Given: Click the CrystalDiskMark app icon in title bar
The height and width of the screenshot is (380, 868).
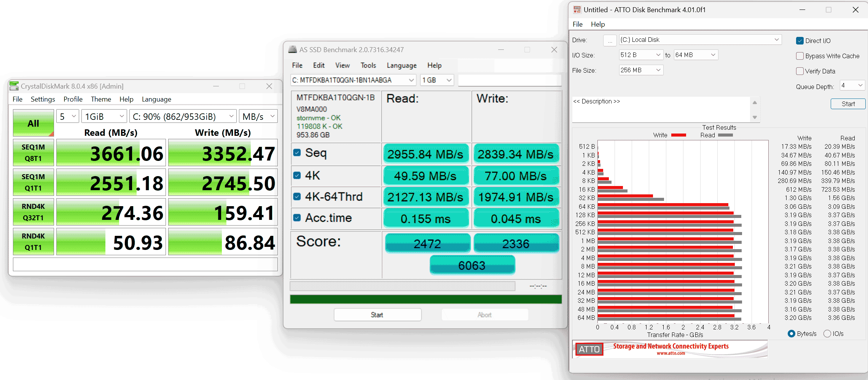Looking at the screenshot, I should 14,86.
